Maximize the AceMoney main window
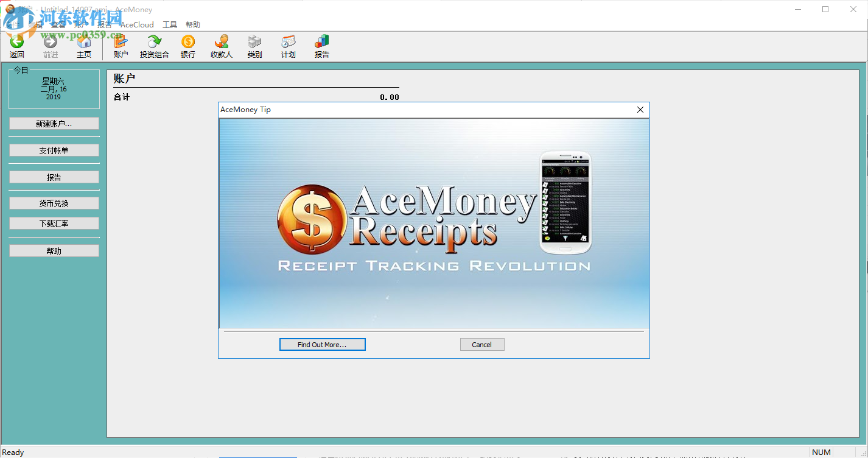 tap(825, 9)
